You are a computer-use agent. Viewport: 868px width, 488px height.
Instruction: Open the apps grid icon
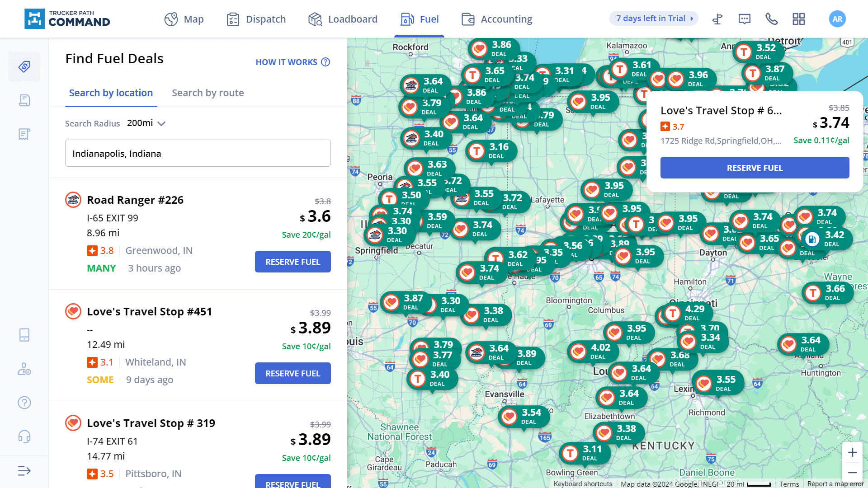point(799,19)
